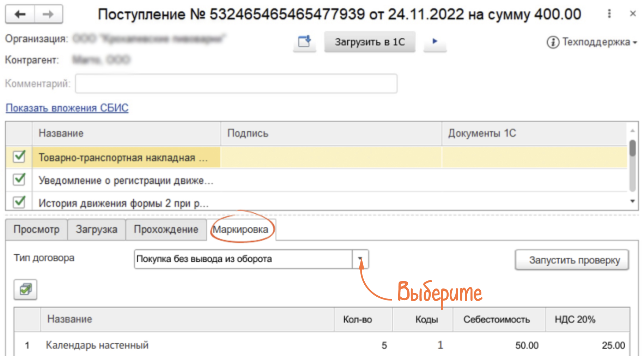Click the select-all checkmarks icon button
Screen dimensions: 644x356
click(x=25, y=290)
